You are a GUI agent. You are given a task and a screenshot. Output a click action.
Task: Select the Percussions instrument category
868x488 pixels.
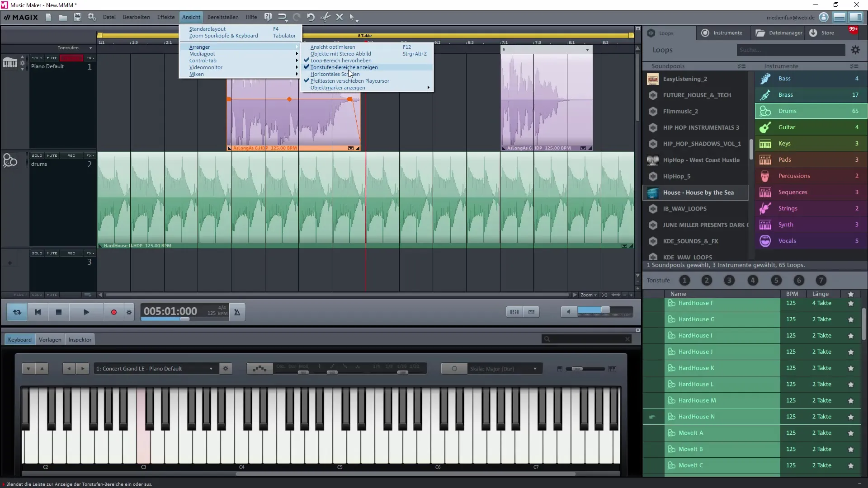(x=811, y=176)
